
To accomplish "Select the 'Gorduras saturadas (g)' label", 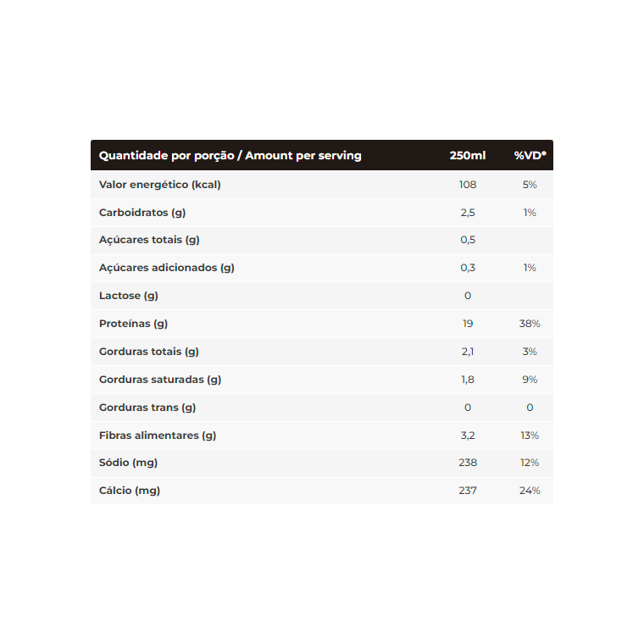I will pos(160,380).
